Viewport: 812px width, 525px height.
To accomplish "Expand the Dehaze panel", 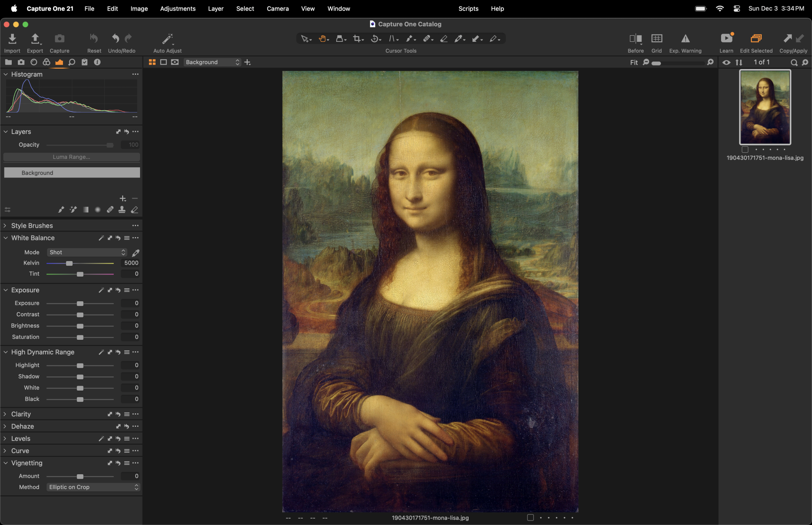I will coord(5,426).
